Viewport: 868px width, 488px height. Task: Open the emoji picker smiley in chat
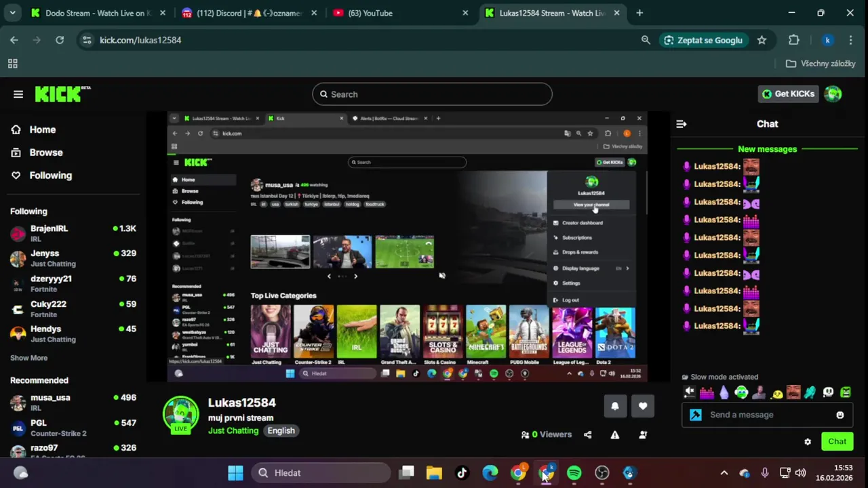pyautogui.click(x=840, y=415)
